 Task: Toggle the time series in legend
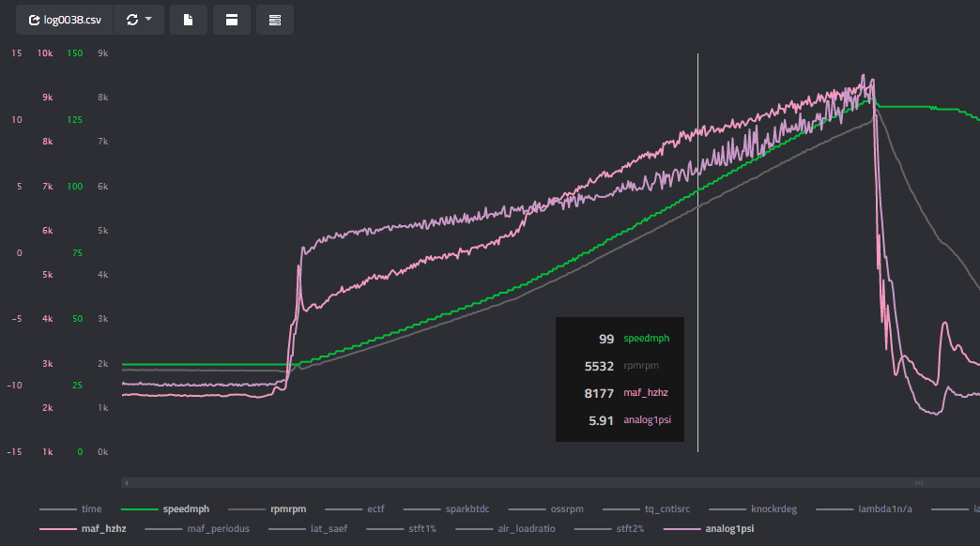tap(70, 509)
